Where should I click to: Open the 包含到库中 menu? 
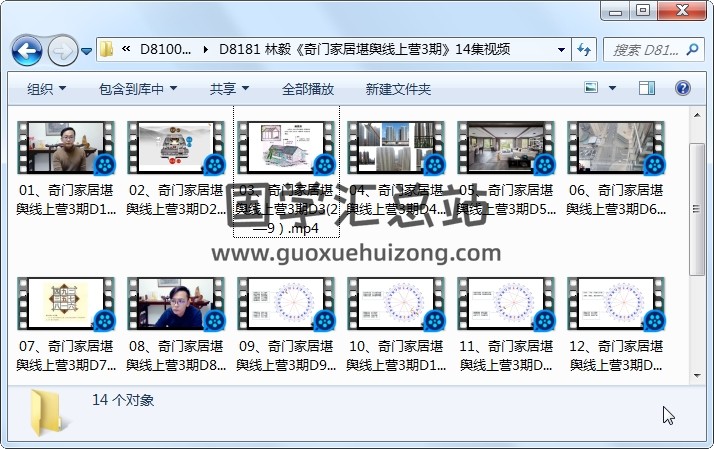(x=138, y=89)
